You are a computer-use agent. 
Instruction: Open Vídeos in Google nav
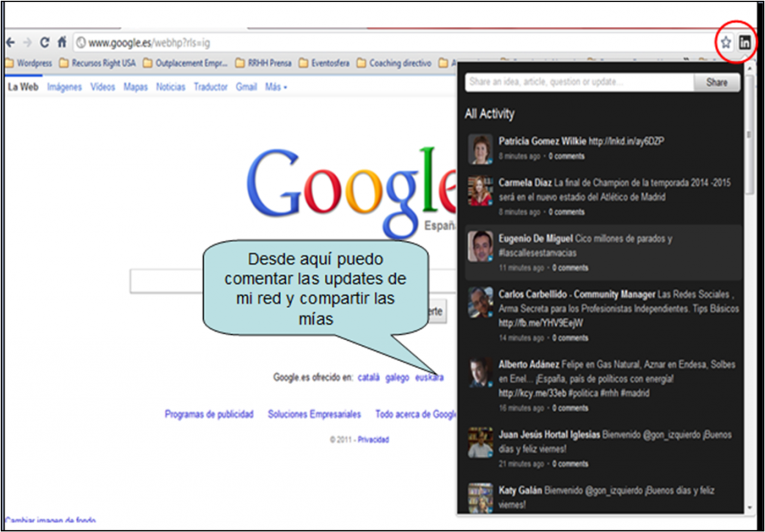tap(102, 87)
